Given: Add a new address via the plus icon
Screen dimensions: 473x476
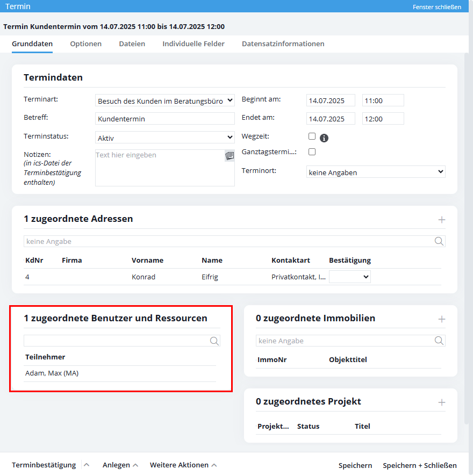Looking at the screenshot, I should [x=442, y=219].
